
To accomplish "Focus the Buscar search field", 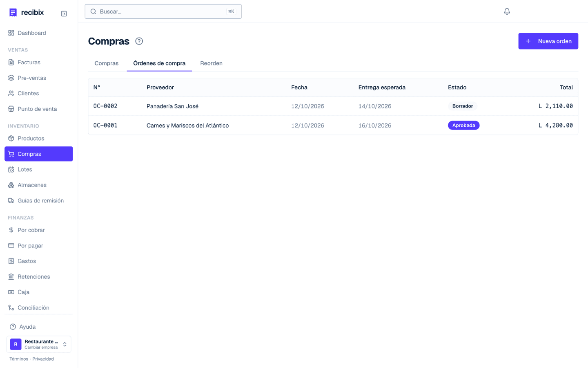I will 163,11.
